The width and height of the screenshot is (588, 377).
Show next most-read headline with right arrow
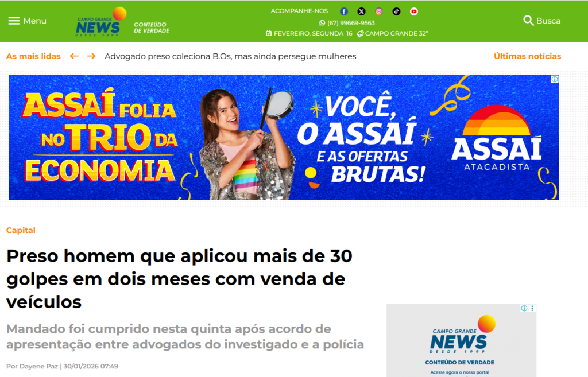[x=91, y=56]
